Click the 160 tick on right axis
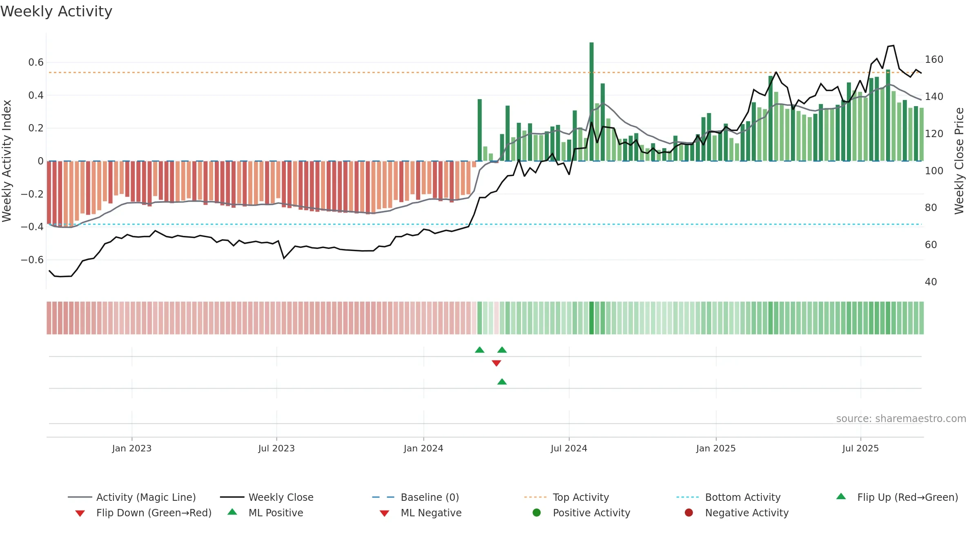The image size is (980, 551). [x=934, y=60]
